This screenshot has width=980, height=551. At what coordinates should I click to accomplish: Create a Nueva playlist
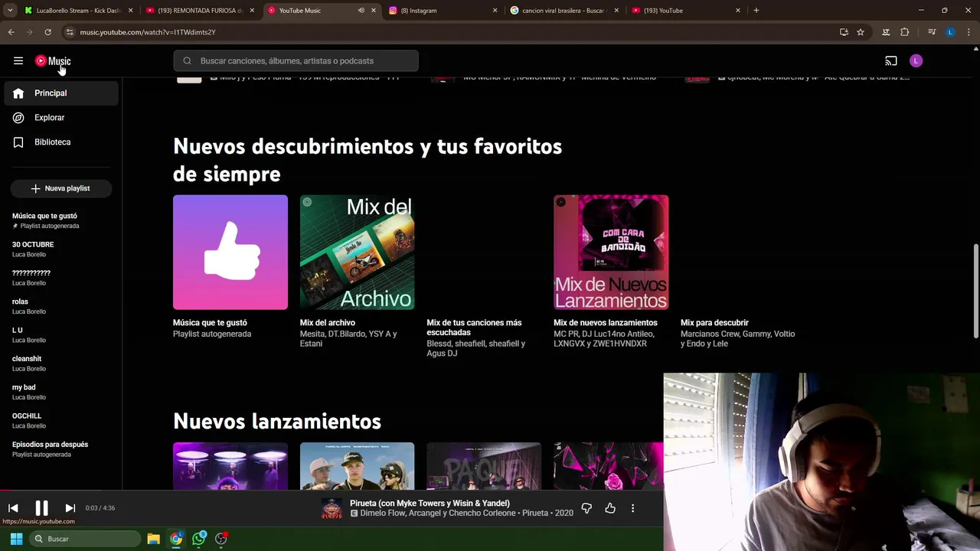(61, 188)
